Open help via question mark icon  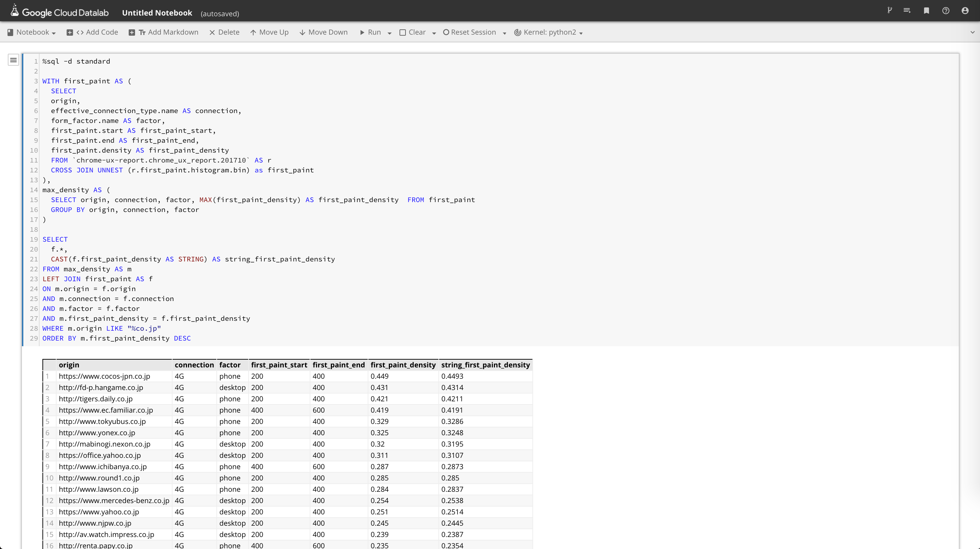946,11
